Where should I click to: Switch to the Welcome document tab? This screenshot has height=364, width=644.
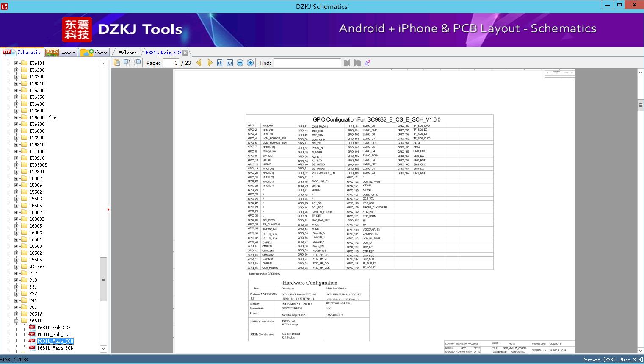[x=128, y=53]
